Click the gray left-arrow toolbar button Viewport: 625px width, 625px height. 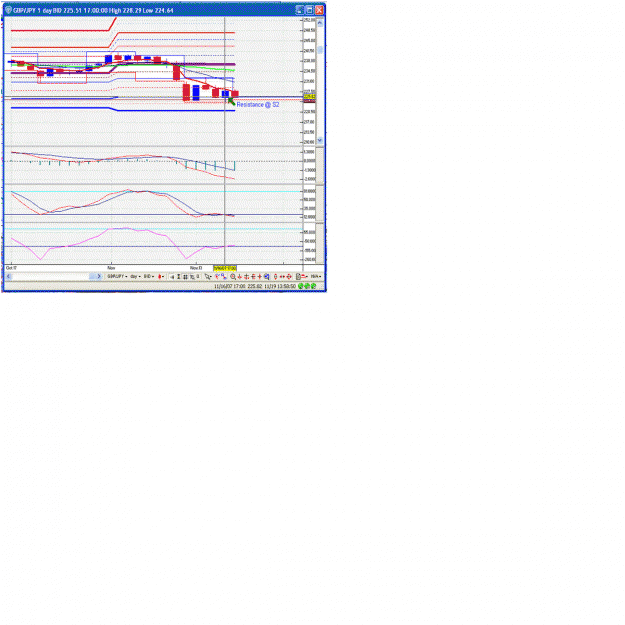tap(172, 277)
